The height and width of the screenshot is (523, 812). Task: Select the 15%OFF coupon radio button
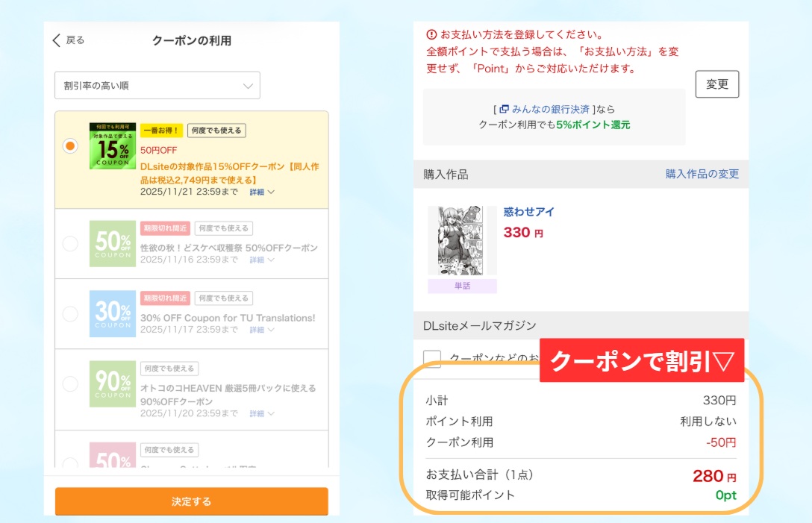tap(69, 146)
